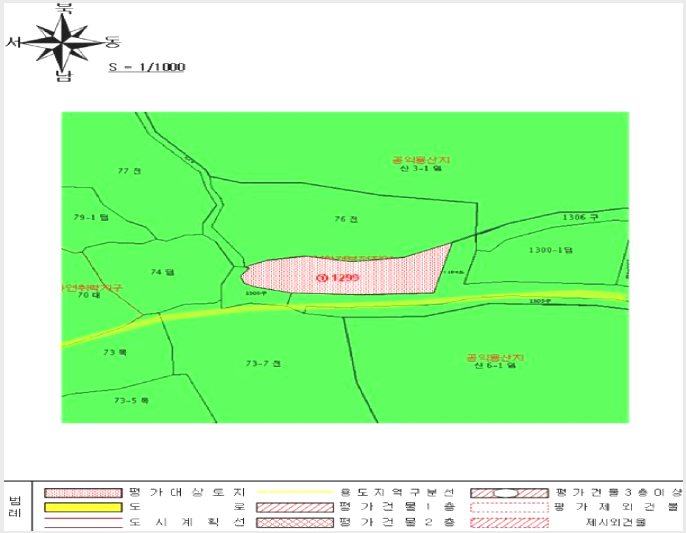
Task: Click the 평가건물 2층 legend text
Action: pos(398,522)
